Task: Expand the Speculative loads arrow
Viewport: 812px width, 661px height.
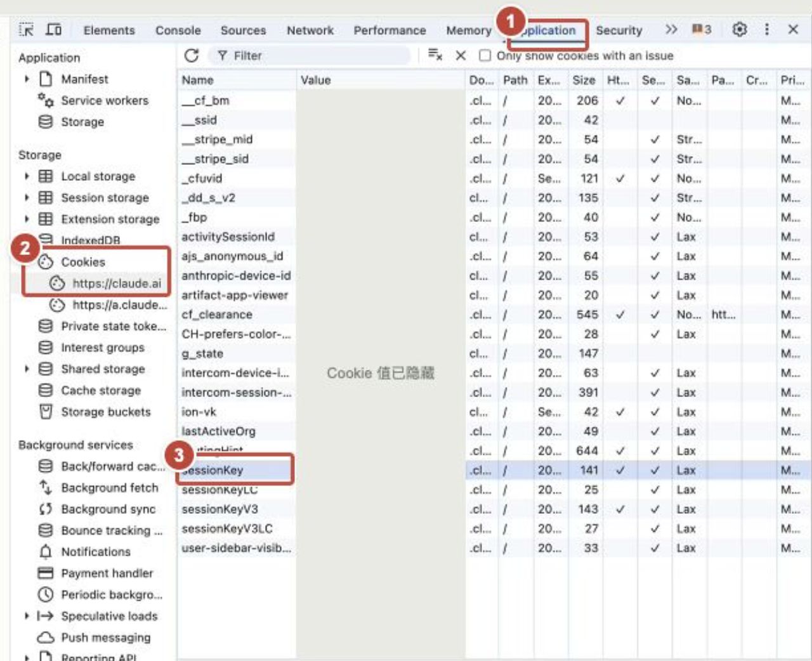Action: point(27,616)
